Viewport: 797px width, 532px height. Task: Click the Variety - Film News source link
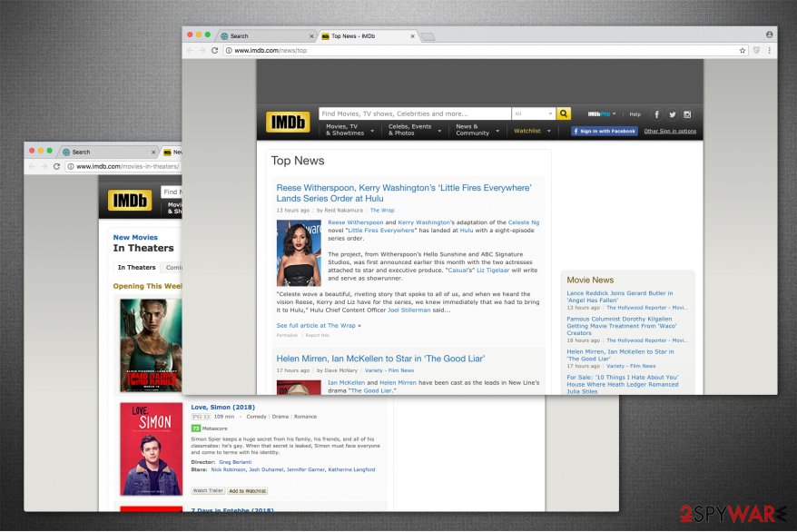(x=389, y=370)
